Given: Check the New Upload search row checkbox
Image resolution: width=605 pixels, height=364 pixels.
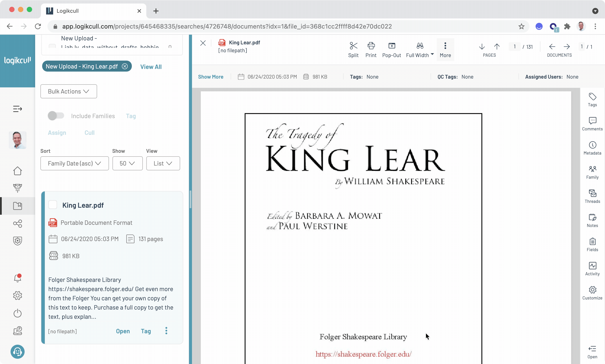Looking at the screenshot, I should pos(52,46).
